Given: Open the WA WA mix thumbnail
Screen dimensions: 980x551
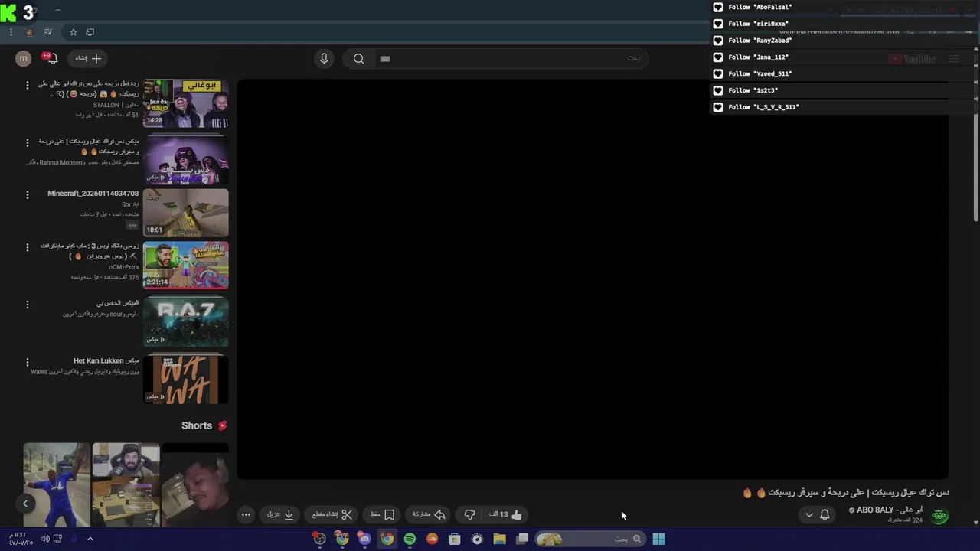Looking at the screenshot, I should (x=186, y=378).
